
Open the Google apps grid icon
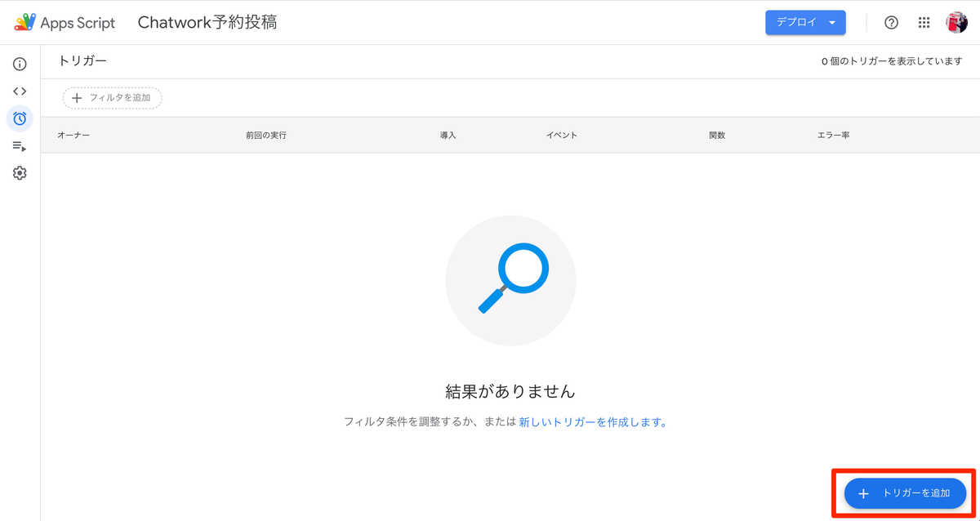pos(924,22)
